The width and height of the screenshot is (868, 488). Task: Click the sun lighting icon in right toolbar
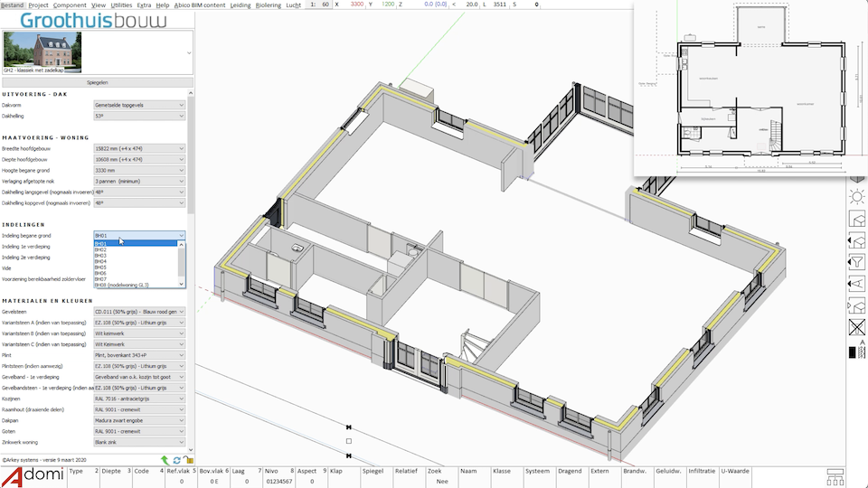click(x=857, y=197)
